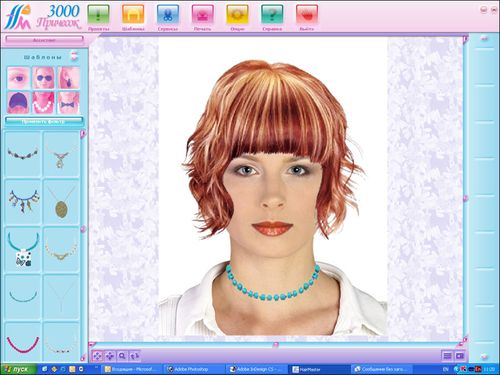
Task: Choose the gold oval medallion necklace
Action: 61,202
